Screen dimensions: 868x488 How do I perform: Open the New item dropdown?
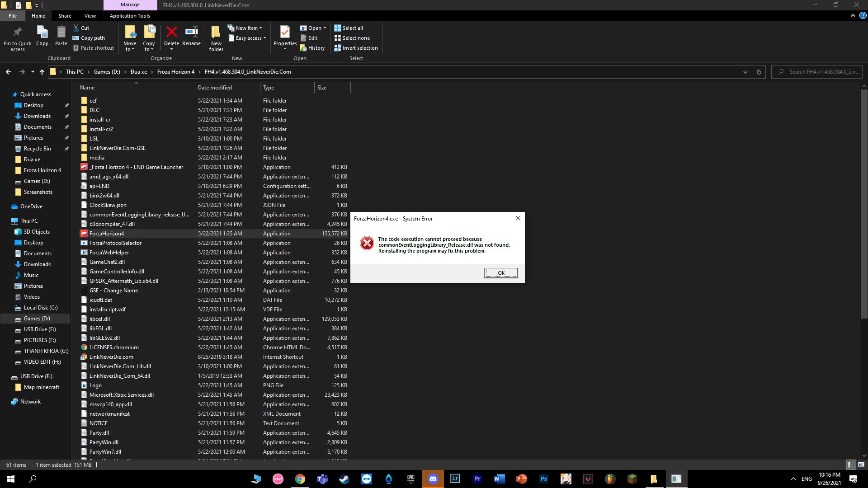click(x=245, y=28)
